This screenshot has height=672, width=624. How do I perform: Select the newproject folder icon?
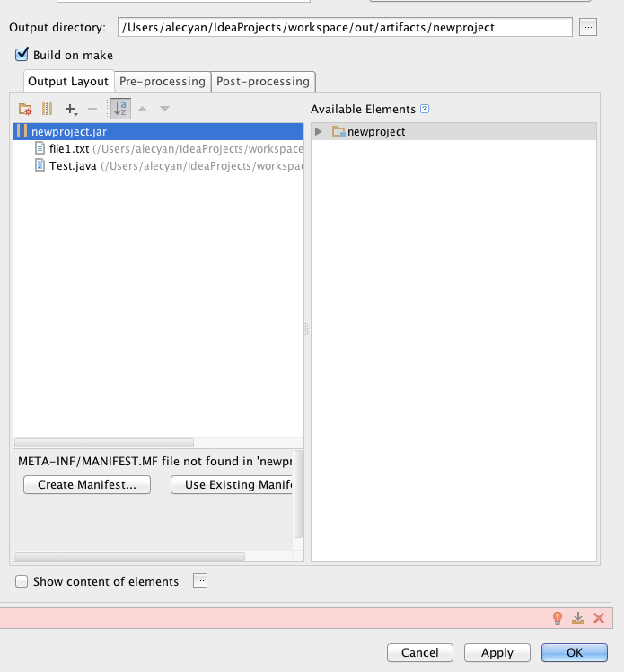[x=338, y=131]
